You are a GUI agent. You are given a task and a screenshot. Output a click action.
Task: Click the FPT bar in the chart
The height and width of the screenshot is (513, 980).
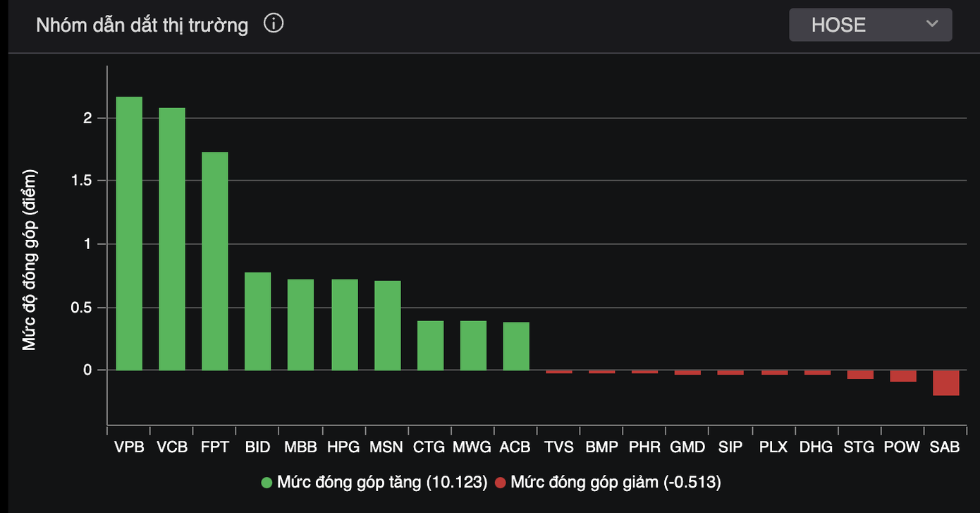click(215, 261)
